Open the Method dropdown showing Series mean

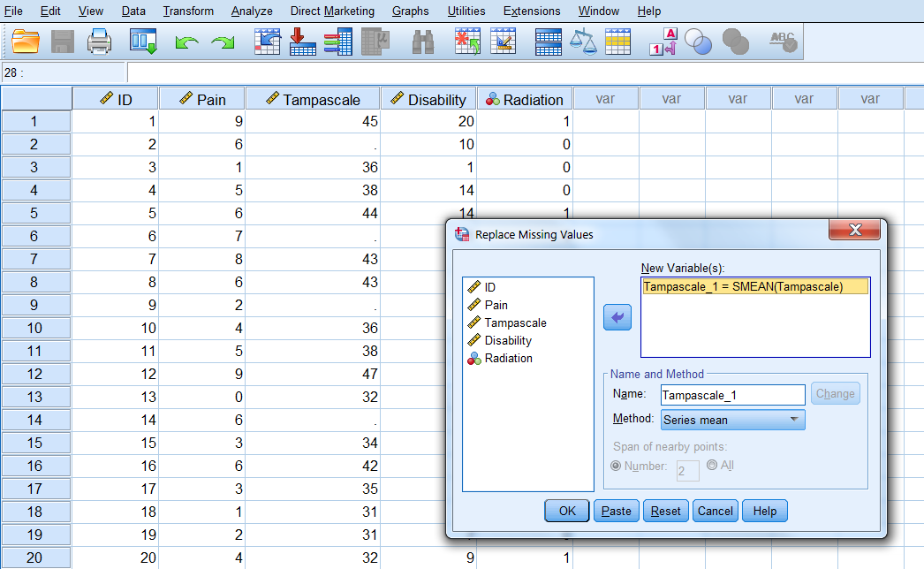click(732, 420)
